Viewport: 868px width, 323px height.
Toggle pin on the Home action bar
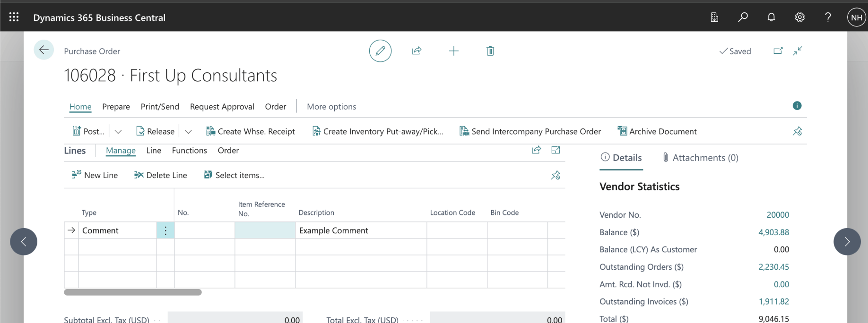tap(797, 131)
